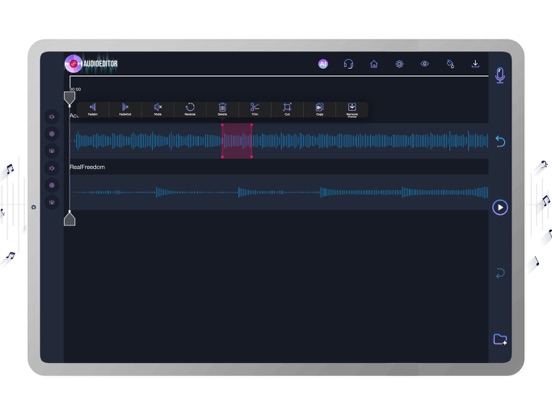Toggle the lowest sidebar icon for the RealFreedom track
Viewport: 552px width, 414px height.
tap(52, 202)
